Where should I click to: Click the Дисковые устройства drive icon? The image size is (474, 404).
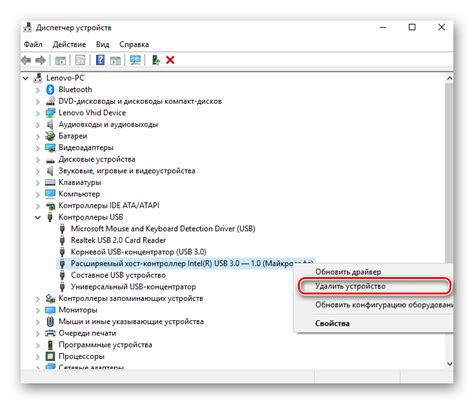click(x=50, y=160)
